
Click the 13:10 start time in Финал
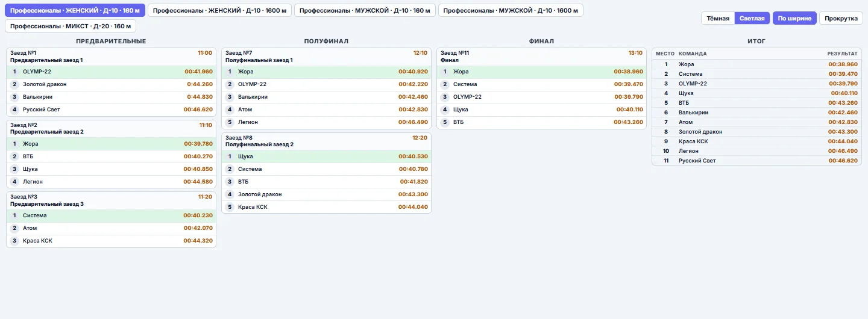(x=635, y=53)
